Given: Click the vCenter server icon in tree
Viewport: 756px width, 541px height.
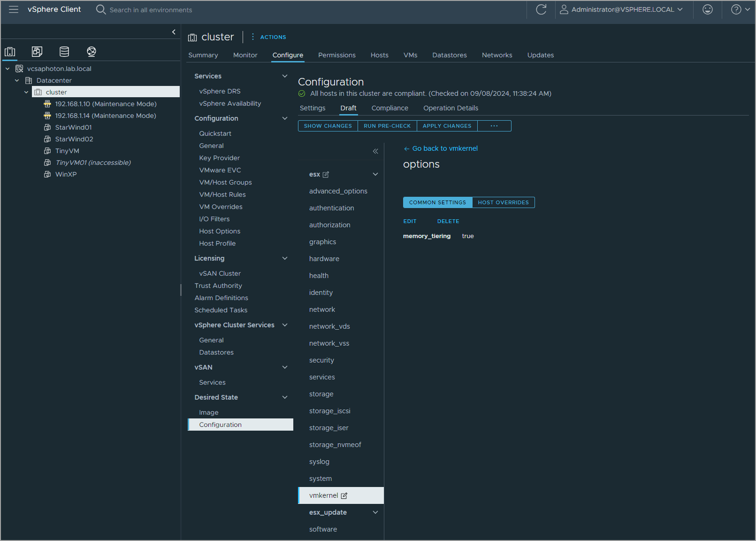Looking at the screenshot, I should click(x=19, y=69).
